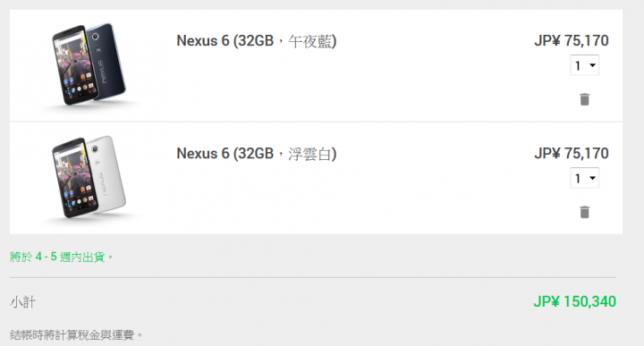
Task: Click nexus wordmark on the dark blue phone back
Action: (101, 72)
